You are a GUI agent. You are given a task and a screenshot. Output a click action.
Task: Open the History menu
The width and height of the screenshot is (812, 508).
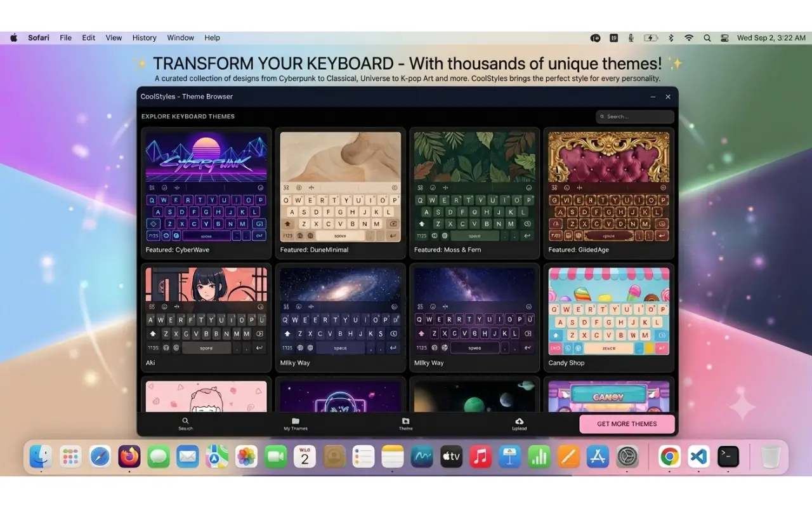tap(145, 38)
